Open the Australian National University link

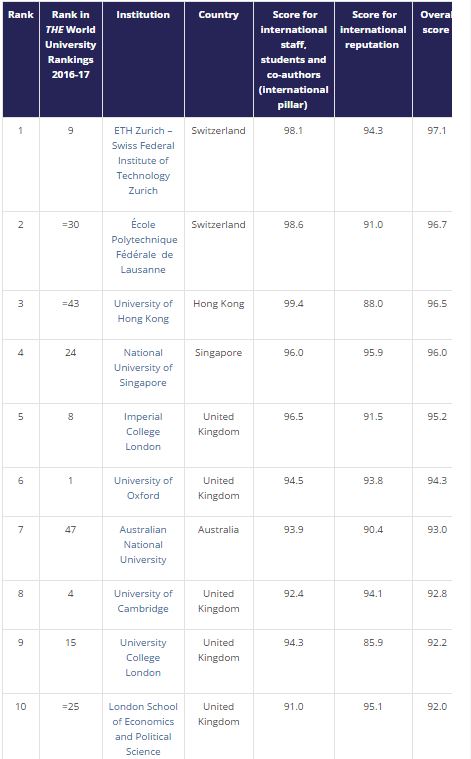[143, 545]
